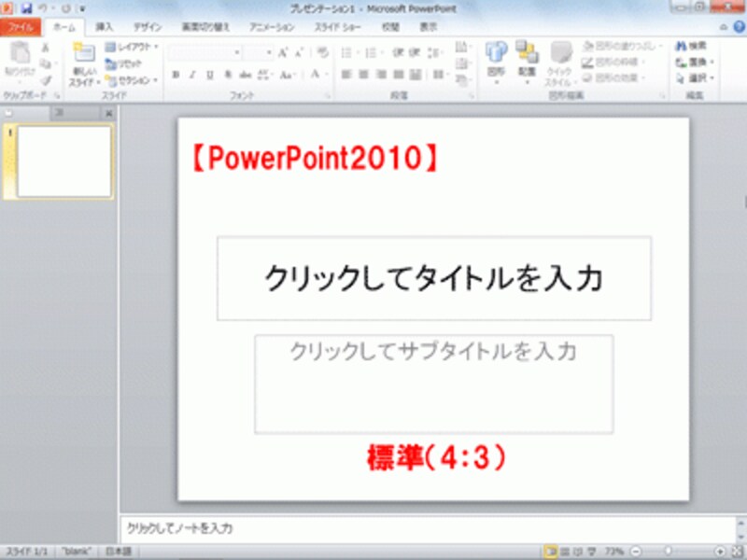Toggle Italic formatting
Viewport: 747px width, 560px height.
192,75
